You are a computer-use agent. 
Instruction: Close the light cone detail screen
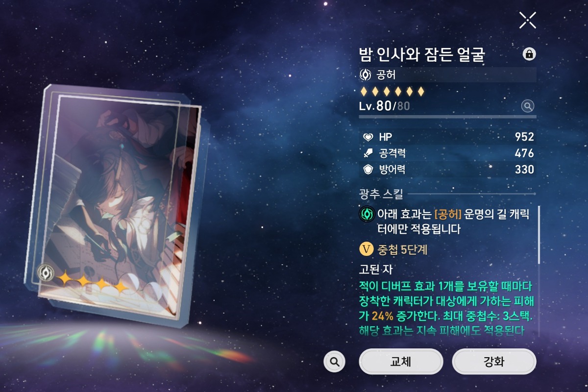click(528, 20)
